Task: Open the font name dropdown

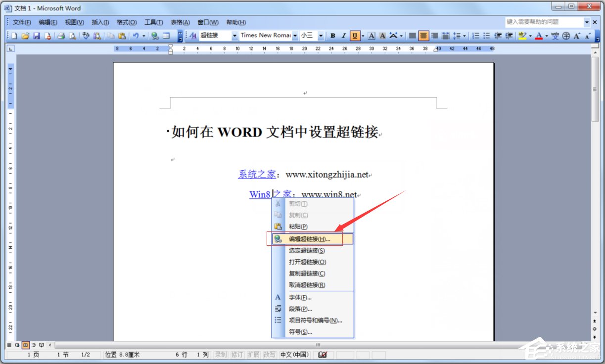Action: 295,35
